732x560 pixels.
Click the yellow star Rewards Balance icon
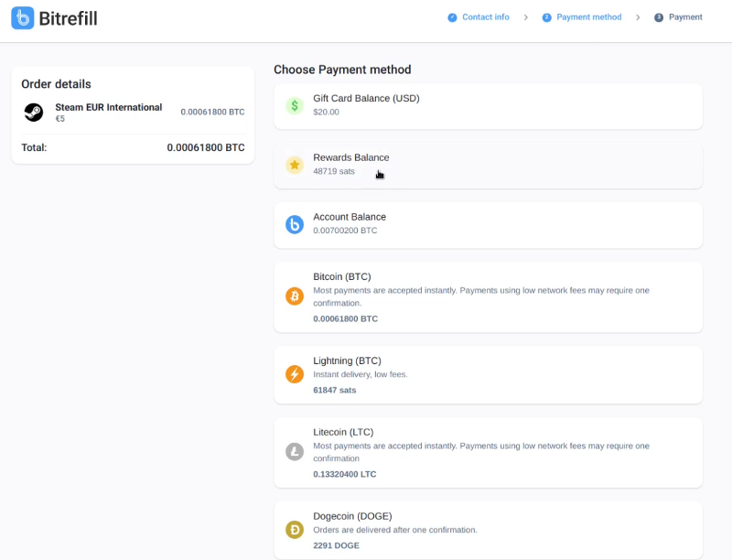295,165
